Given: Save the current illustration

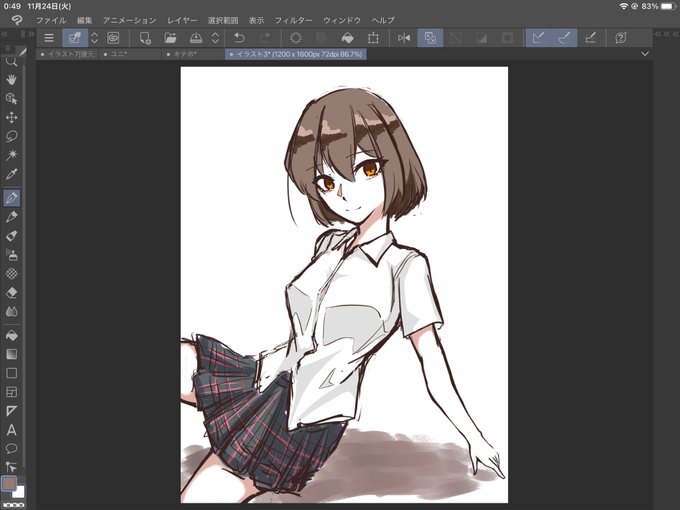Looking at the screenshot, I should pyautogui.click(x=196, y=38).
